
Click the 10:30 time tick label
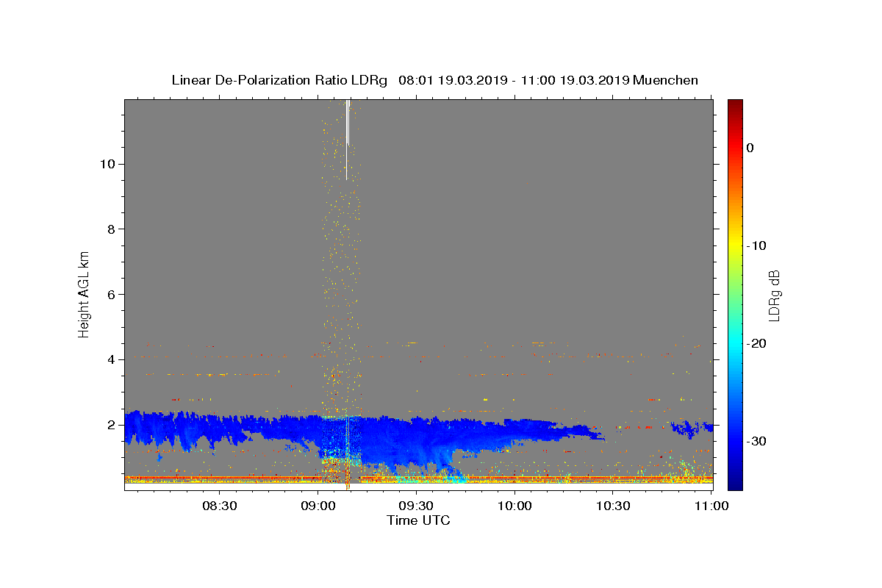tap(614, 506)
